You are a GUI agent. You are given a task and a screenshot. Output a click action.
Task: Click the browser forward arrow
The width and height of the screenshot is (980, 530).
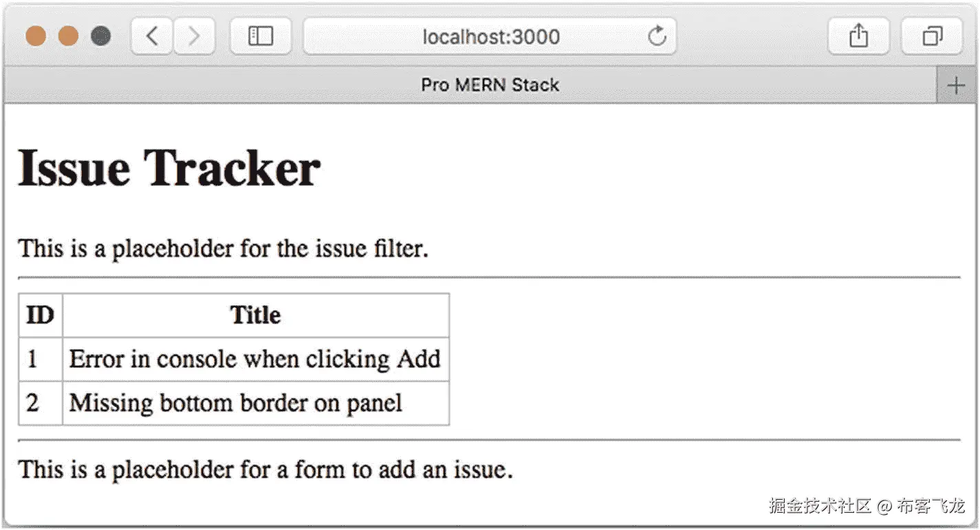pyautogui.click(x=194, y=36)
